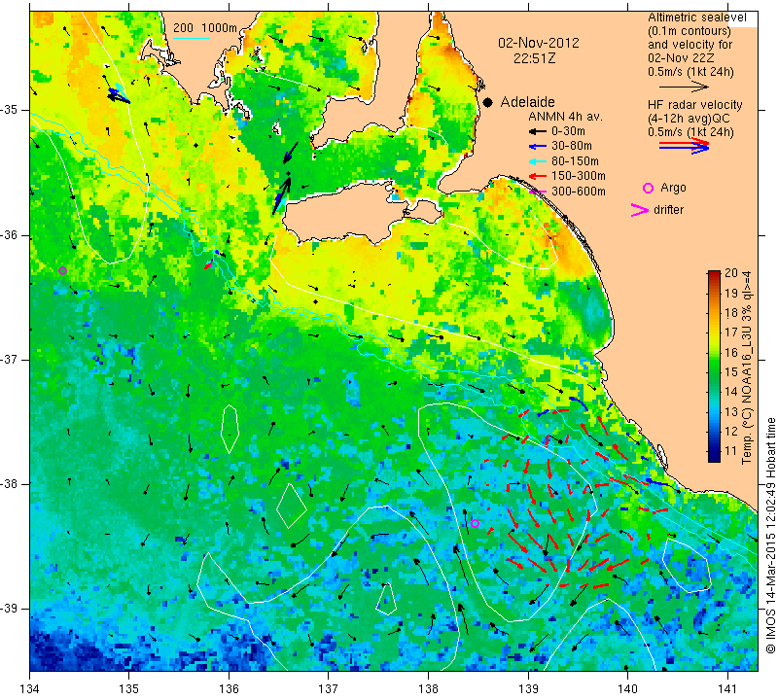This screenshot has width=778, height=700.
Task: Click the Temp NOAA16_L3U color bar title
Action: point(746,367)
